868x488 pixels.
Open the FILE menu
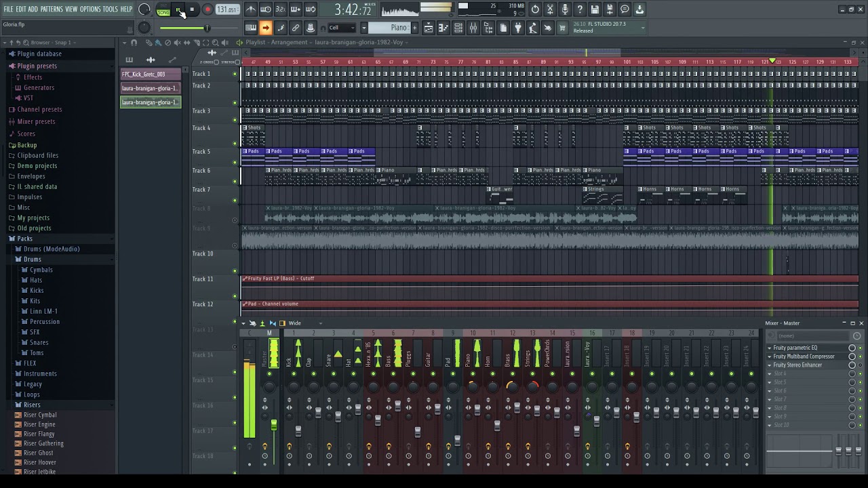pos(8,9)
